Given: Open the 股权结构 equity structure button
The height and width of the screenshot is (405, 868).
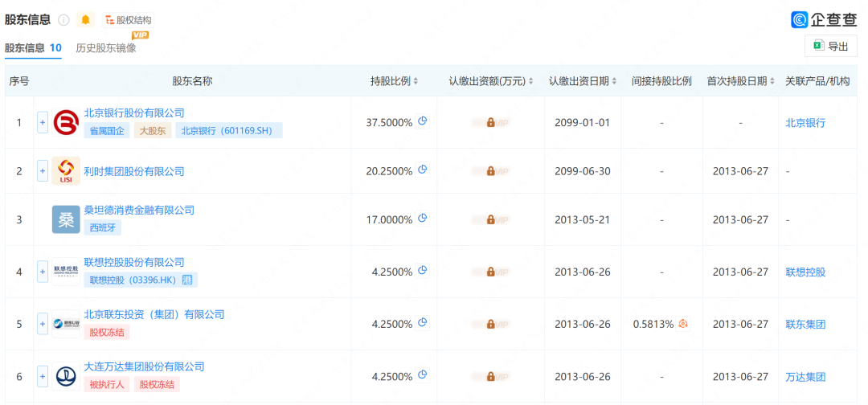Looking at the screenshot, I should [128, 20].
